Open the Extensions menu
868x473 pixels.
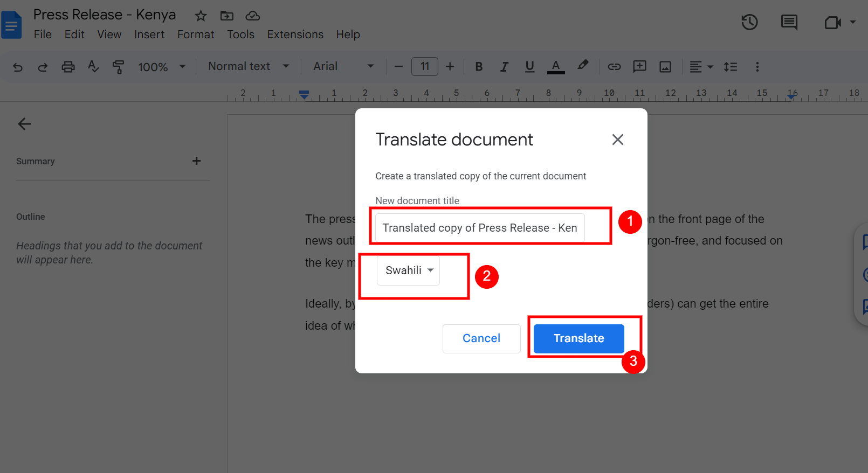pyautogui.click(x=295, y=34)
